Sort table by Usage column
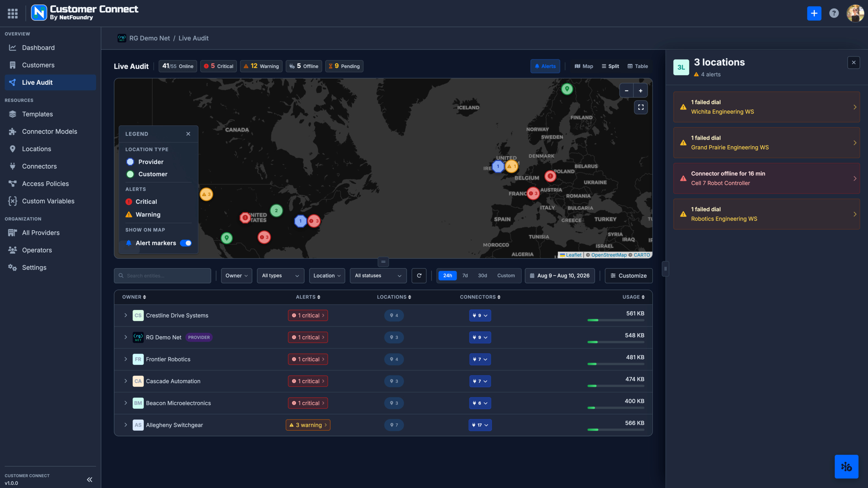 click(633, 297)
